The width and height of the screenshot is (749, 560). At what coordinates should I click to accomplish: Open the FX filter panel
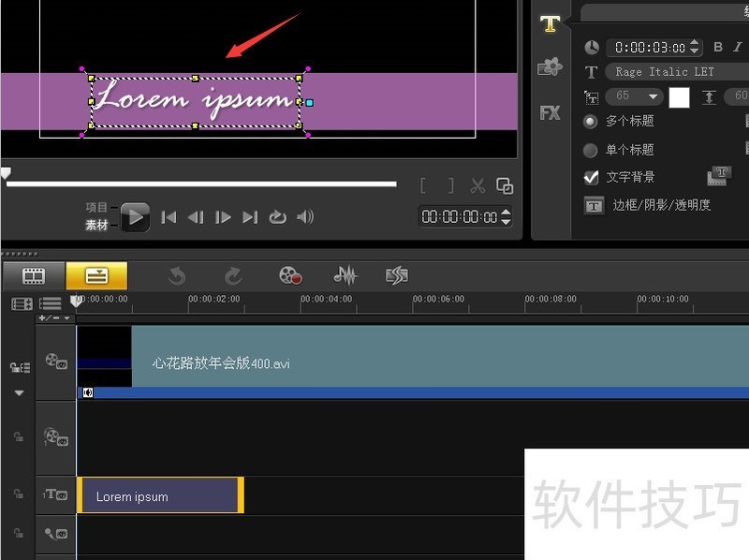(x=550, y=112)
